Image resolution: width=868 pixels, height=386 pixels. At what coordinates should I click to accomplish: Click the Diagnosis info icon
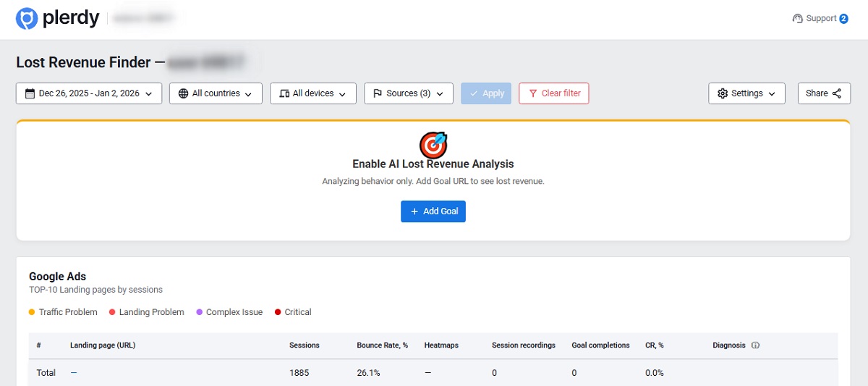755,345
